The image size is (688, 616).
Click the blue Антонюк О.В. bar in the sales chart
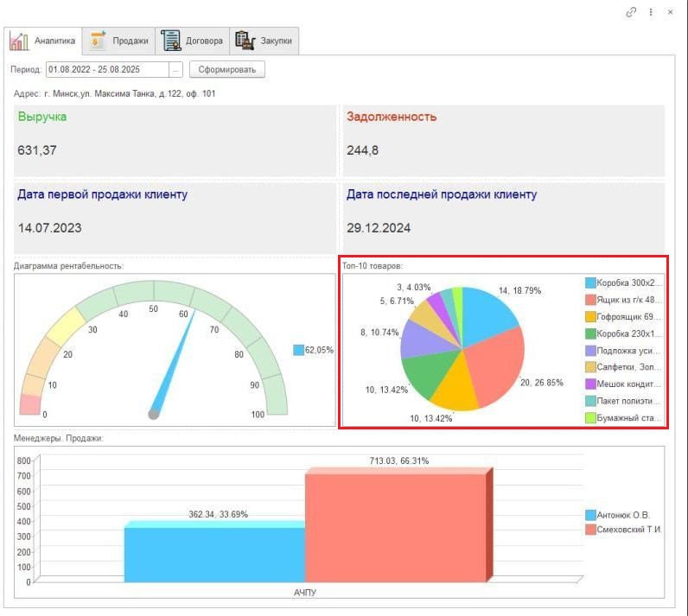coord(214,553)
